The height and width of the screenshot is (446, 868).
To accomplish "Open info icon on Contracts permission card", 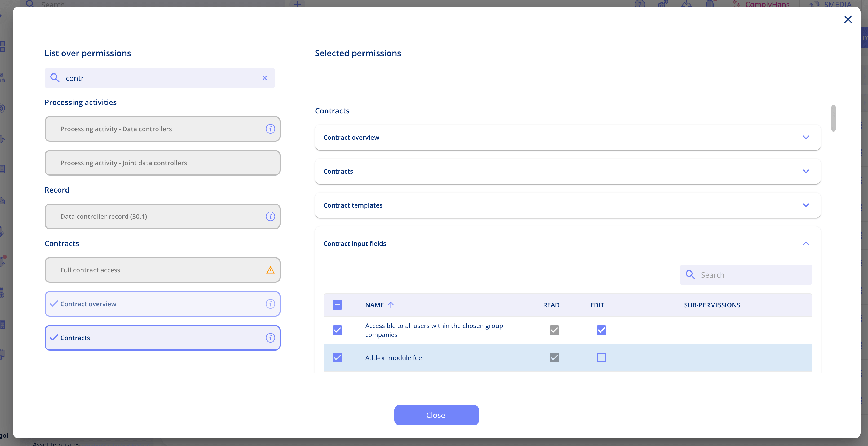I will point(270,338).
